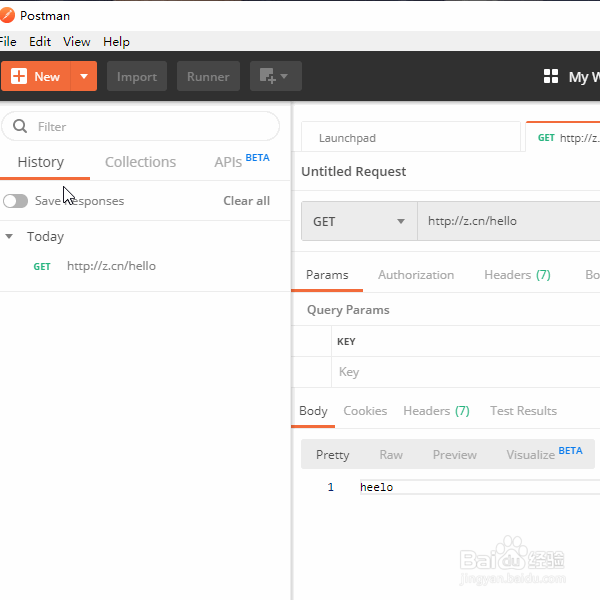Click the request URL input field

coord(509,221)
